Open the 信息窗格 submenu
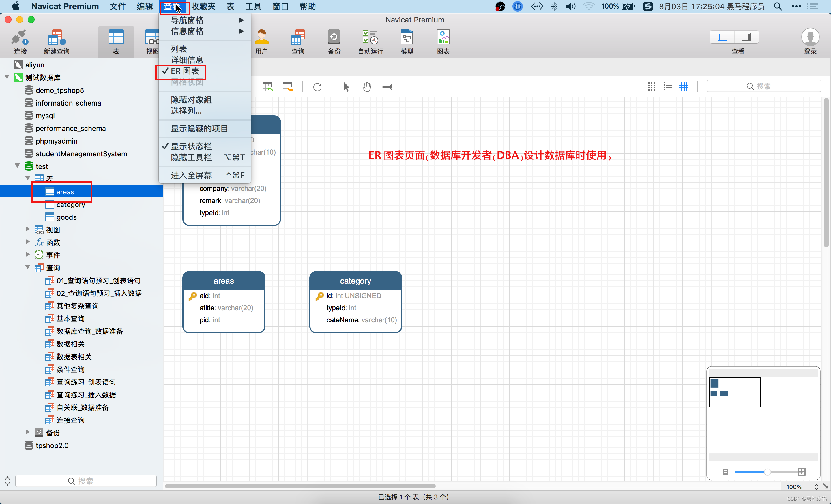 tap(205, 31)
